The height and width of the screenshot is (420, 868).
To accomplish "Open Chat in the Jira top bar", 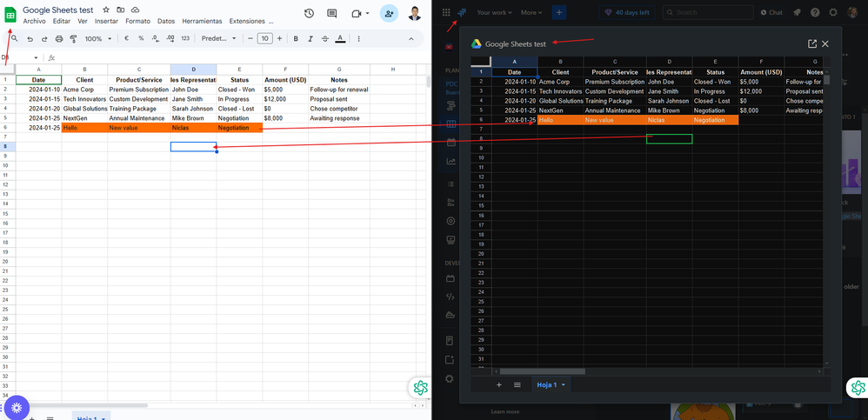I will 771,12.
